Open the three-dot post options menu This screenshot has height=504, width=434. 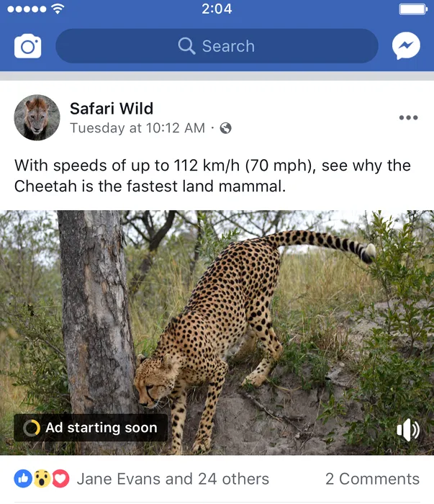click(408, 117)
